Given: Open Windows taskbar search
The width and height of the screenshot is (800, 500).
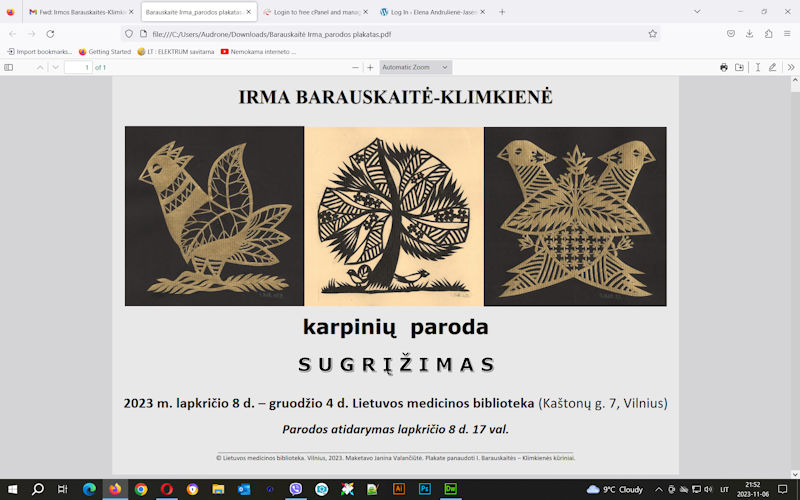Looking at the screenshot, I should (38, 489).
